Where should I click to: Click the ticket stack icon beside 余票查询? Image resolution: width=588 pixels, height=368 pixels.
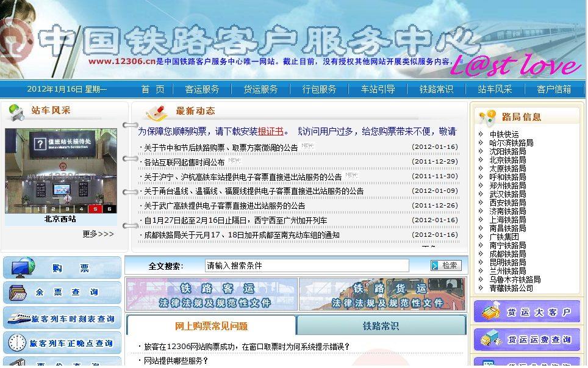point(18,293)
